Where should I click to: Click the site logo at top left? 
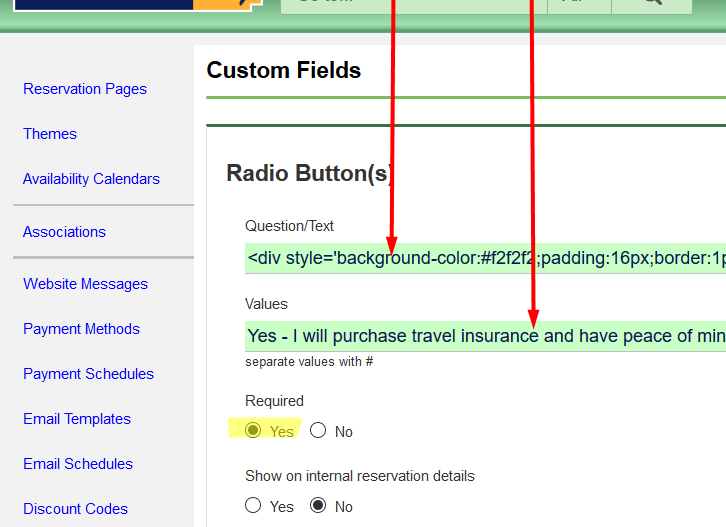point(130,4)
